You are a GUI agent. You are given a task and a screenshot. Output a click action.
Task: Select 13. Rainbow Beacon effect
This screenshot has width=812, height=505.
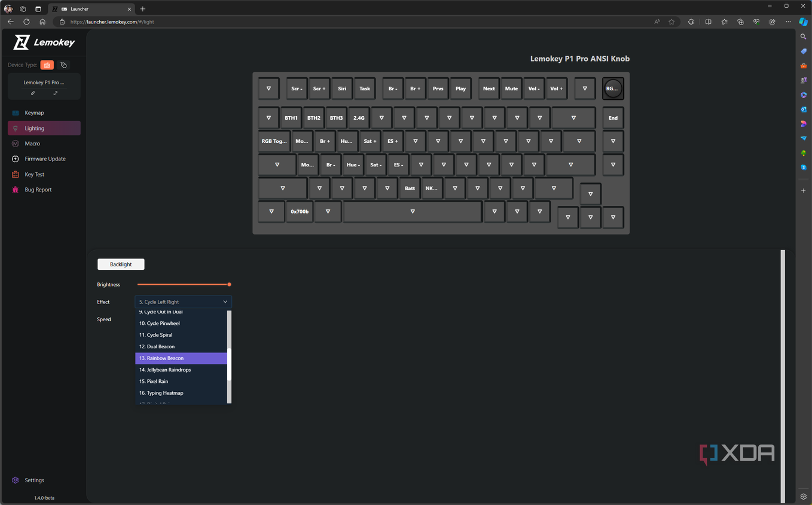point(181,358)
